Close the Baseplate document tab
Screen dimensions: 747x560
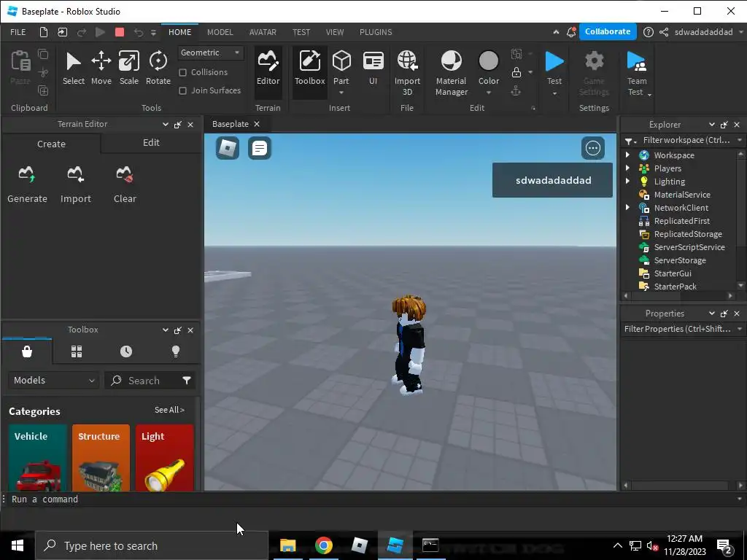257,124
